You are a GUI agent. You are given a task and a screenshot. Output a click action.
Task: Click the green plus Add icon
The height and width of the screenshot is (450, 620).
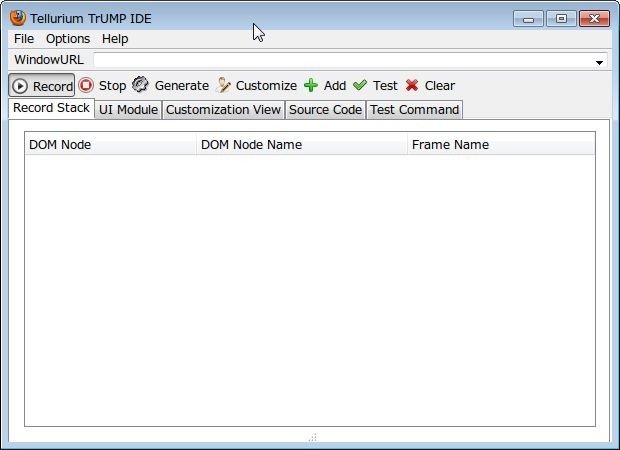click(x=311, y=85)
